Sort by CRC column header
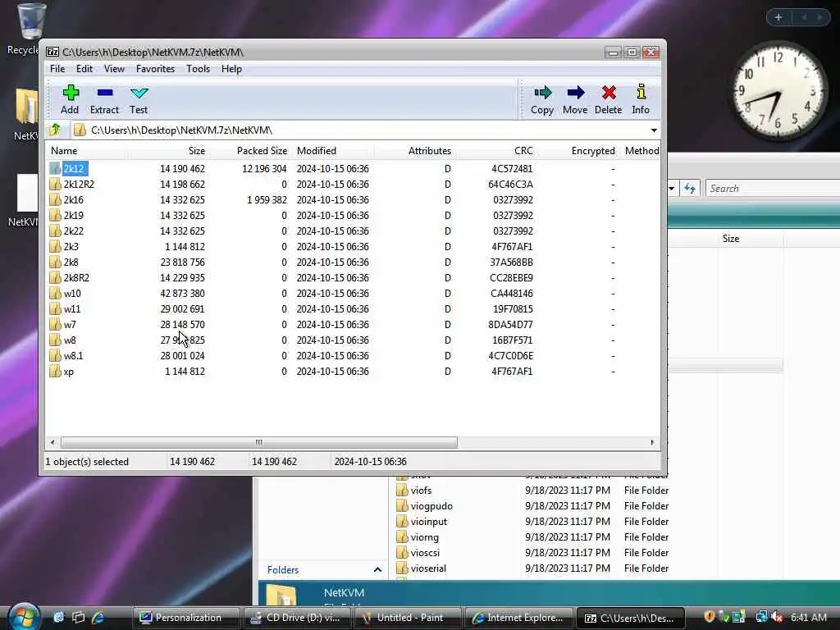The height and width of the screenshot is (630, 840). coord(496,151)
